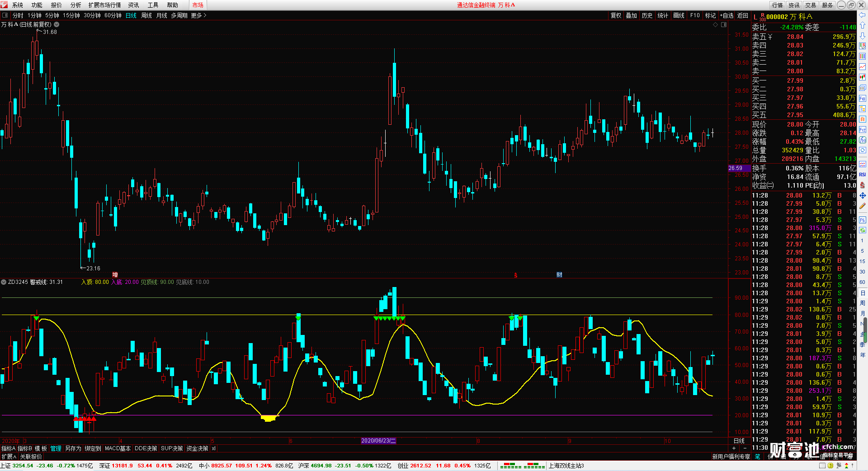Switch to 5分钟 period
The width and height of the screenshot is (868, 471).
point(52,15)
